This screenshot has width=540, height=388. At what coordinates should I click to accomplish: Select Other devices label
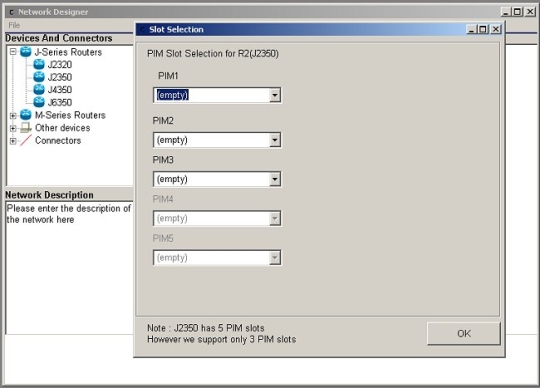click(63, 128)
